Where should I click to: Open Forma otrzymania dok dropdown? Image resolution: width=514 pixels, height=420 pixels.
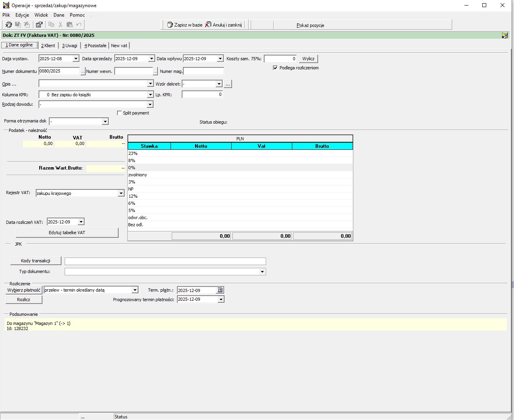coord(105,121)
